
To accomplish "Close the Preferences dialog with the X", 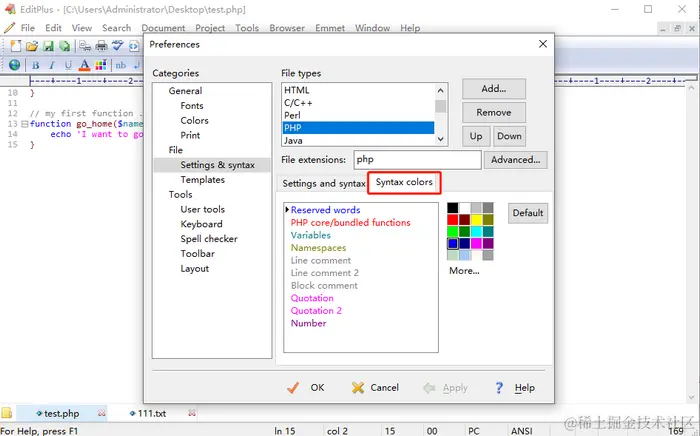I will [543, 44].
